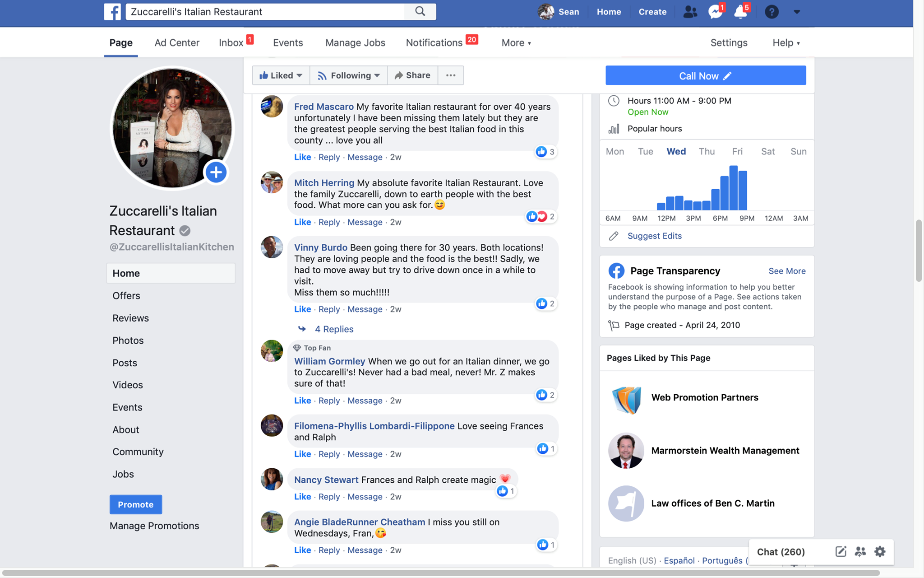Open page Settings

(729, 43)
